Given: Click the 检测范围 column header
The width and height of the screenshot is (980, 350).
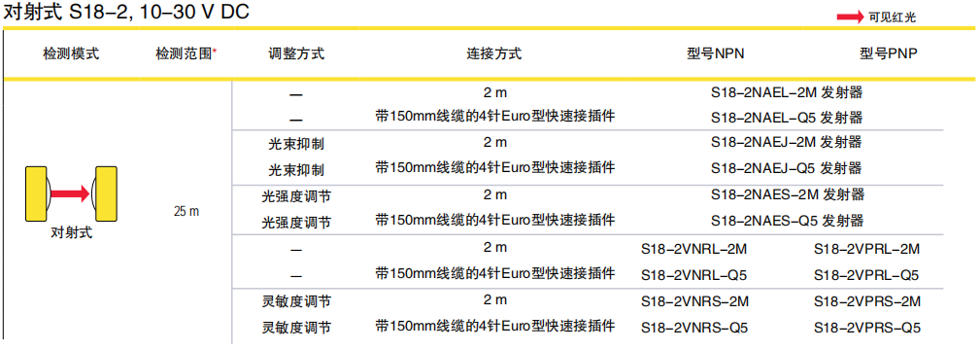Looking at the screenshot, I should 186,53.
